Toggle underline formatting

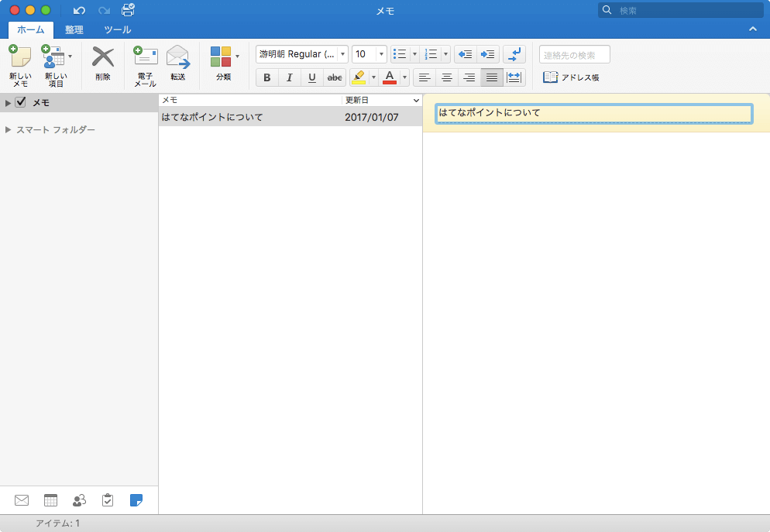tap(312, 77)
